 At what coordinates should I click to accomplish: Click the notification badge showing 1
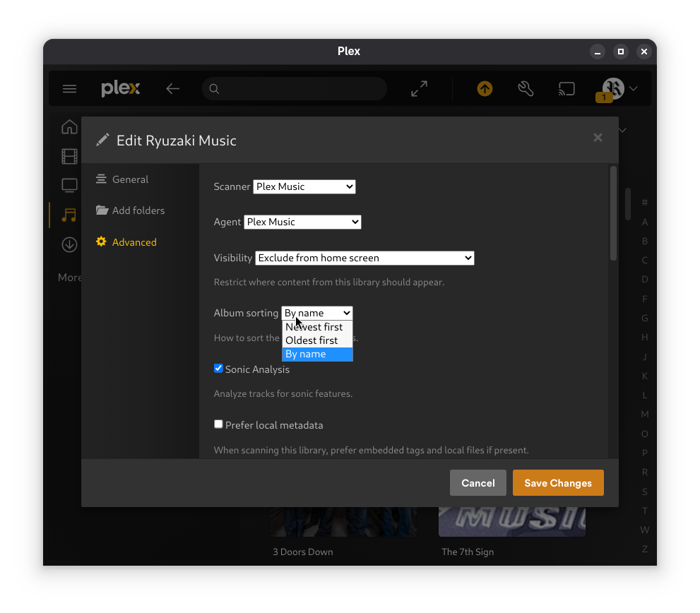(x=603, y=97)
